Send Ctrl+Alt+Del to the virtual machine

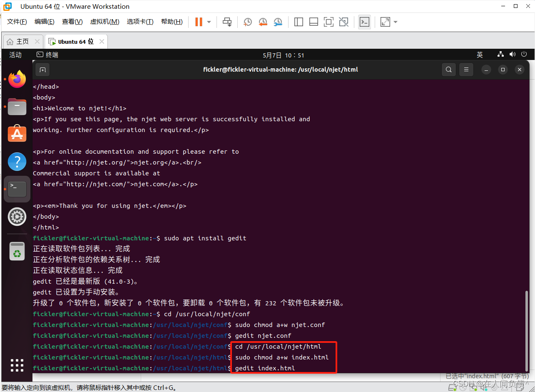tap(227, 22)
